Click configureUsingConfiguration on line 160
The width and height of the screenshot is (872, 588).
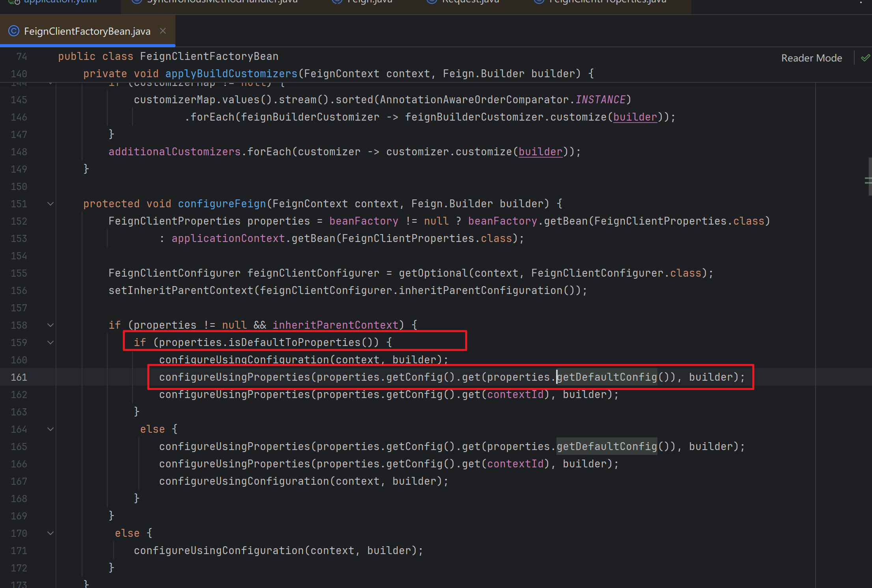coord(244,360)
